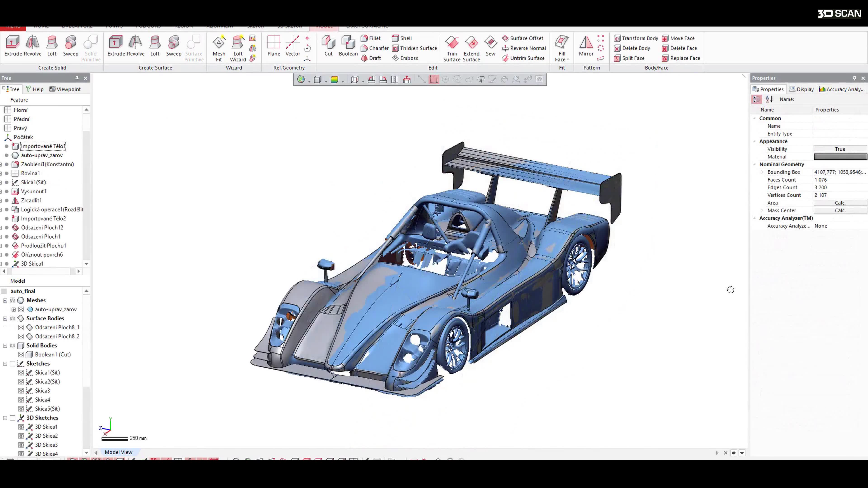868x488 pixels.
Task: Choose the Boolean edit tool
Action: click(348, 46)
